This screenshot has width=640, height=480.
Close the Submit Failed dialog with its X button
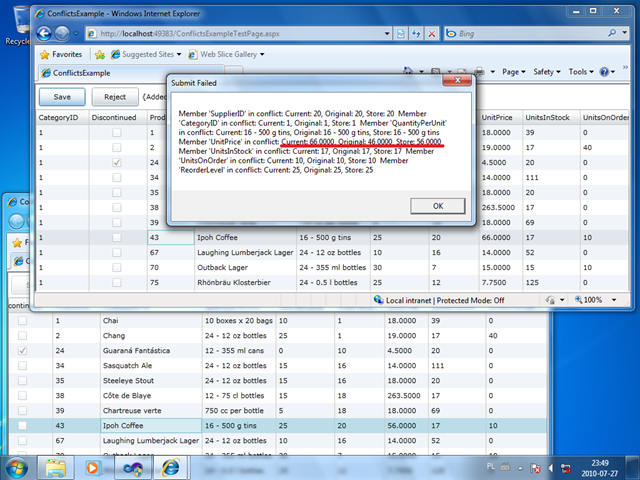tap(457, 80)
